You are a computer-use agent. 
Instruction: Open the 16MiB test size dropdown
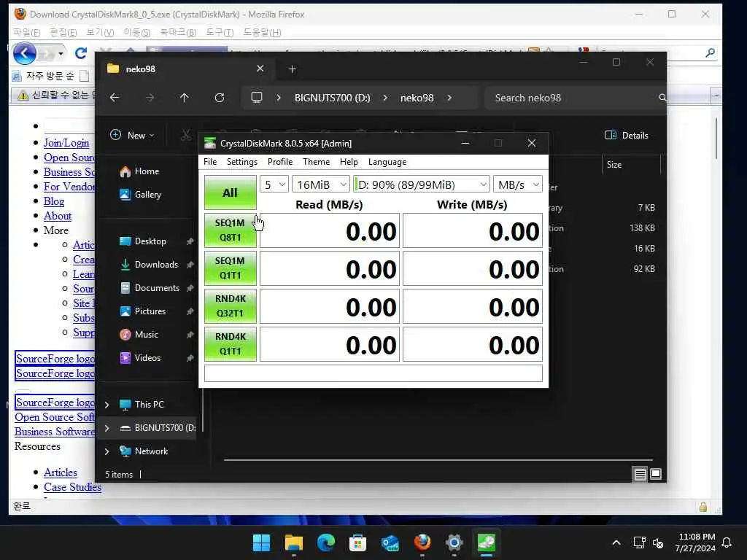(x=321, y=184)
